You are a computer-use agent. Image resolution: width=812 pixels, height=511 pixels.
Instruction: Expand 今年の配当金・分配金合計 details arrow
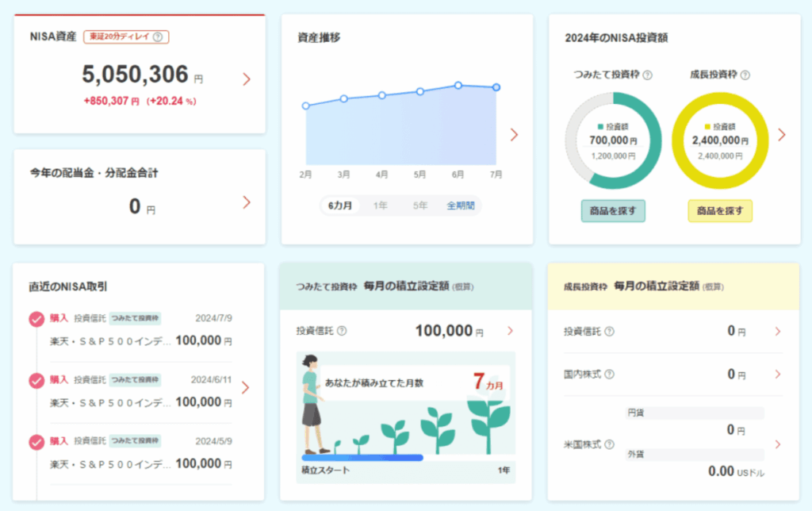tap(247, 202)
